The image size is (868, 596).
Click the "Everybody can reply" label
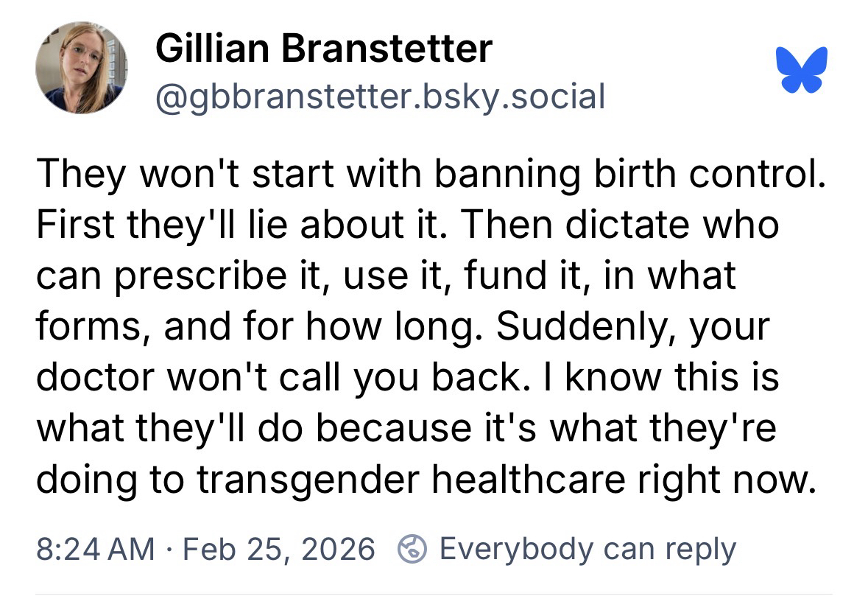click(x=588, y=550)
